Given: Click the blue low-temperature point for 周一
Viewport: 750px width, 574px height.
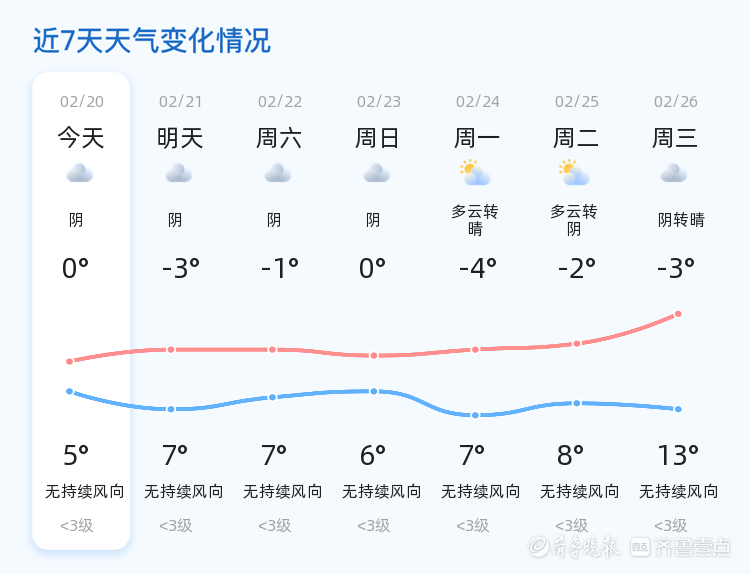Looking at the screenshot, I should [475, 415].
